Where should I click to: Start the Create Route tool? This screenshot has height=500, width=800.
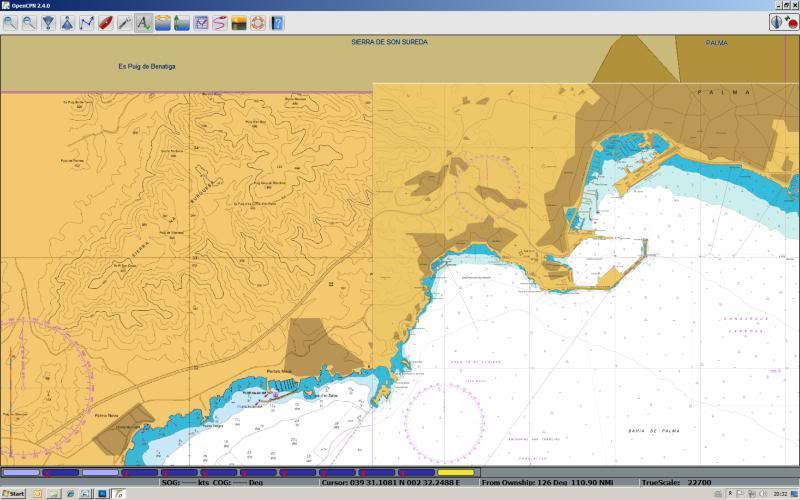(x=87, y=22)
